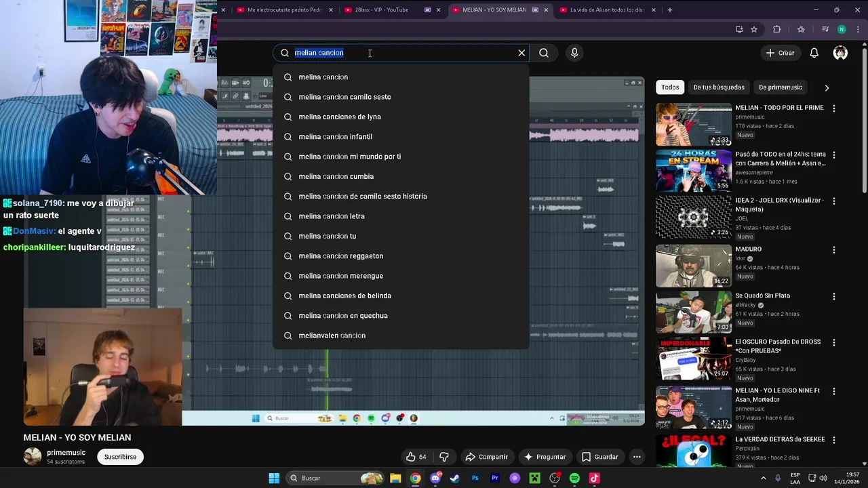Open options menu for El OSCURO Pasado De DROSS
This screenshot has height=488, width=868.
click(833, 343)
